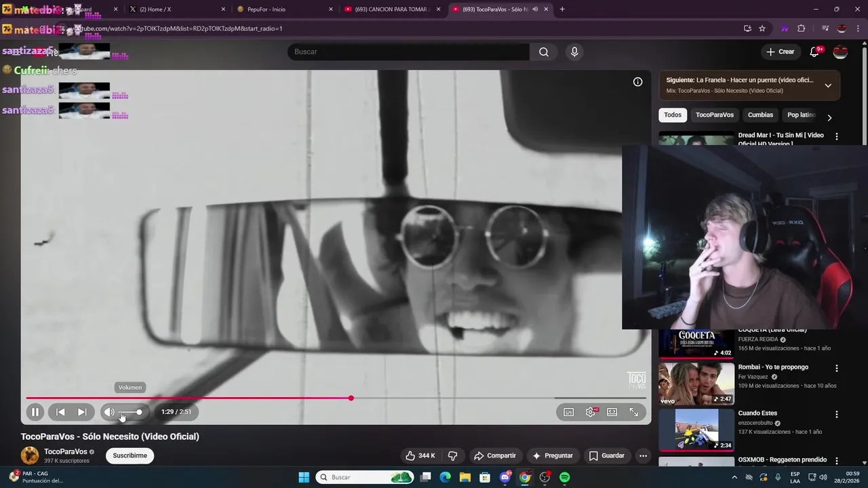Viewport: 868px width, 488px height.
Task: Open a new browser tab
Action: tap(562, 9)
